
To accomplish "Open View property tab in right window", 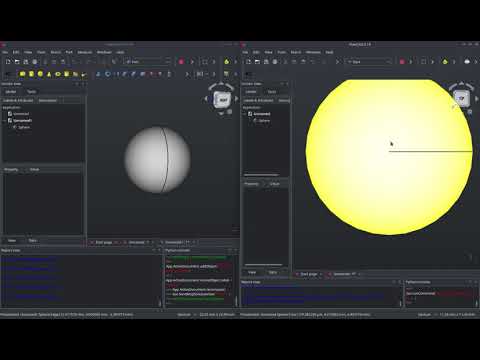I will pos(252,272).
